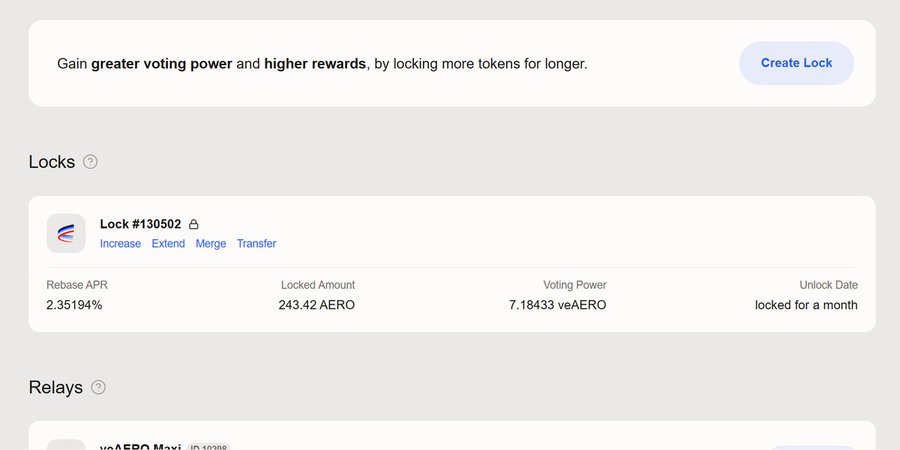The height and width of the screenshot is (450, 900).
Task: Click the Rebase APR value 2.35194%
Action: [74, 305]
